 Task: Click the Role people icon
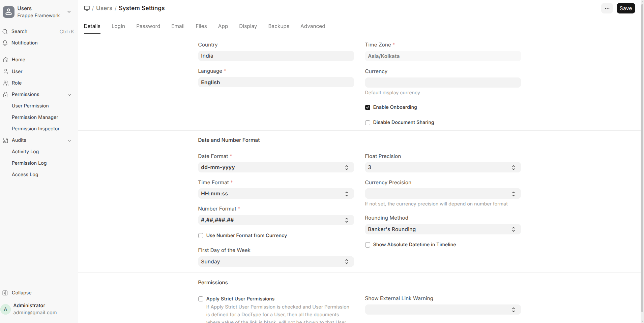[x=6, y=83]
